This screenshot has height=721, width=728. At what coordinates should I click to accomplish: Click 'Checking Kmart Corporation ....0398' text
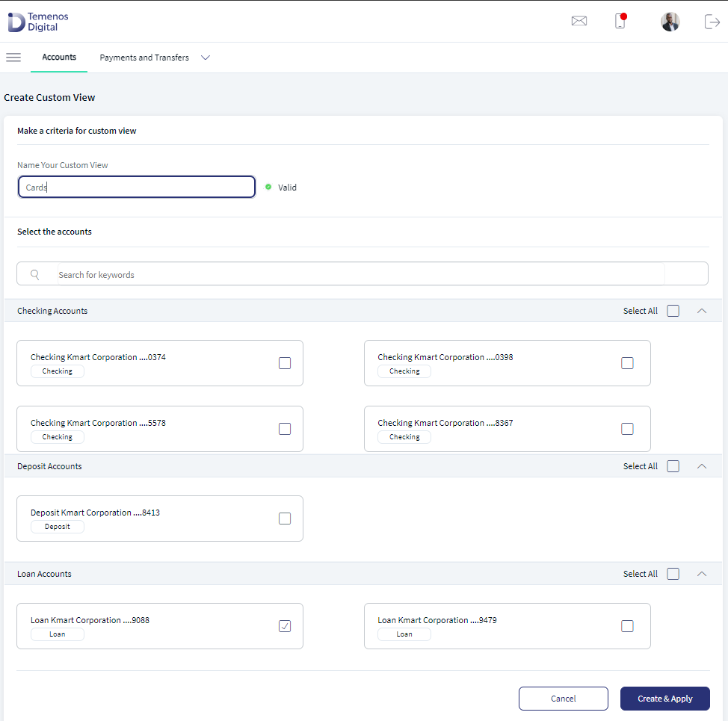click(x=445, y=357)
